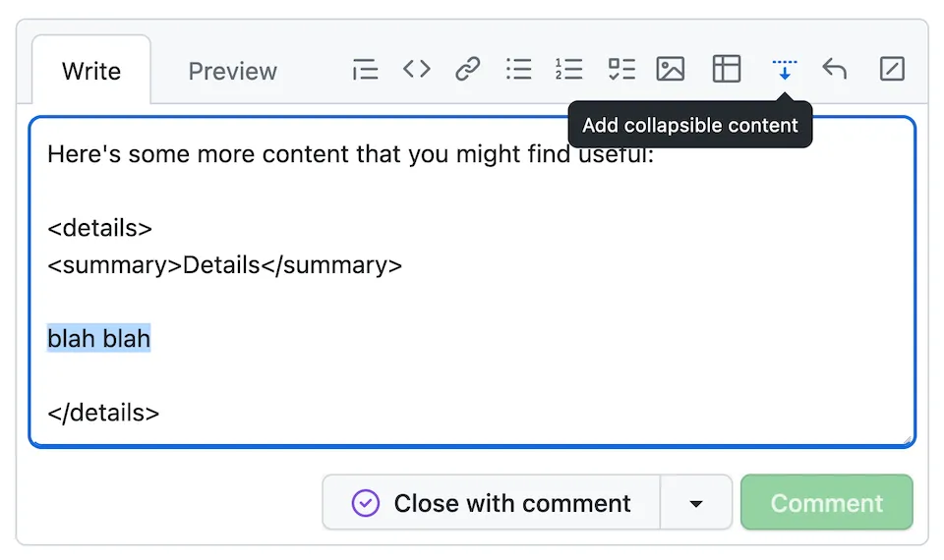This screenshot has height=560, width=944.
Task: Select the Write tab
Action: (91, 72)
